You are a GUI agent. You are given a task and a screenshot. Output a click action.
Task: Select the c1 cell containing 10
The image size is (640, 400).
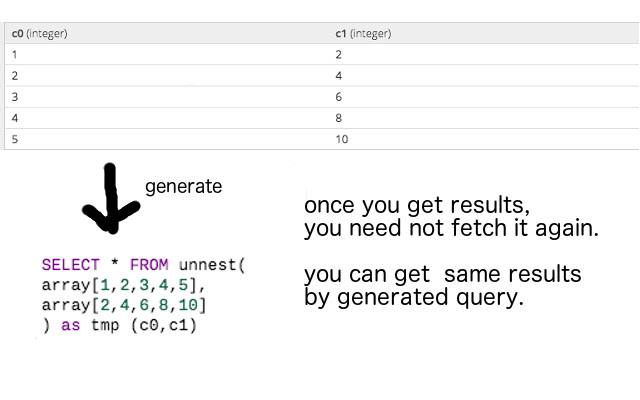click(x=342, y=139)
